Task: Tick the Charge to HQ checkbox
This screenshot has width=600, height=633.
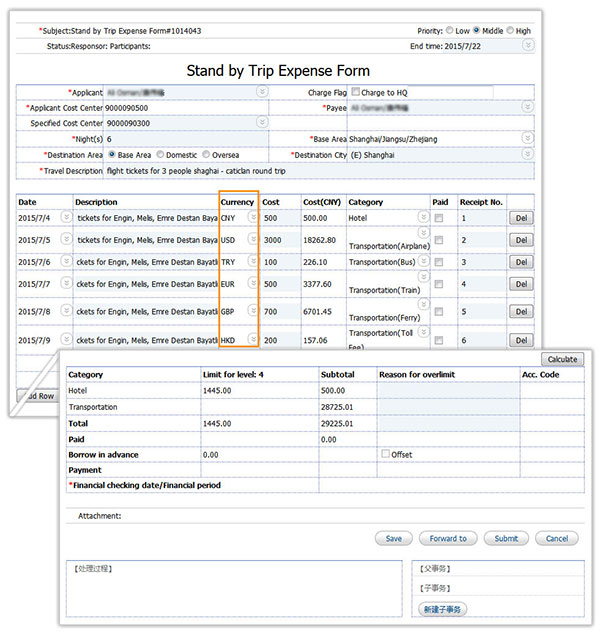Action: (355, 92)
